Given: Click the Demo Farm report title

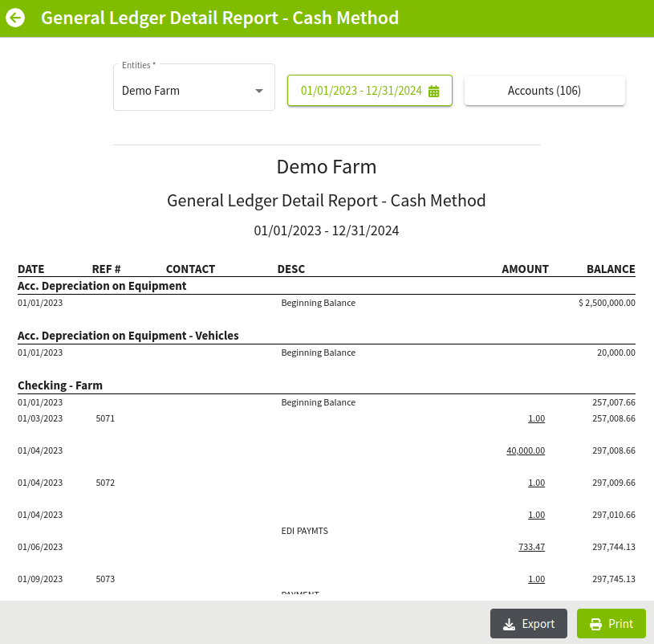Looking at the screenshot, I should (x=327, y=167).
